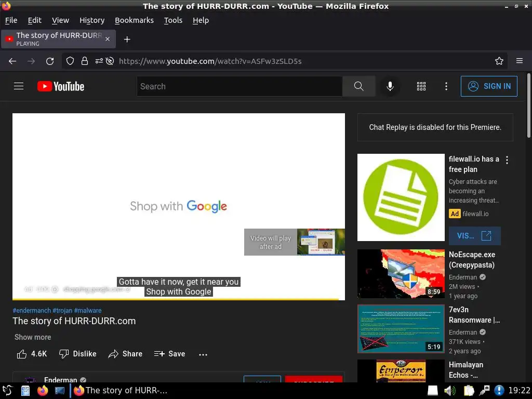532x399 pixels.
Task: Click SIGN IN button
Action: (489, 86)
